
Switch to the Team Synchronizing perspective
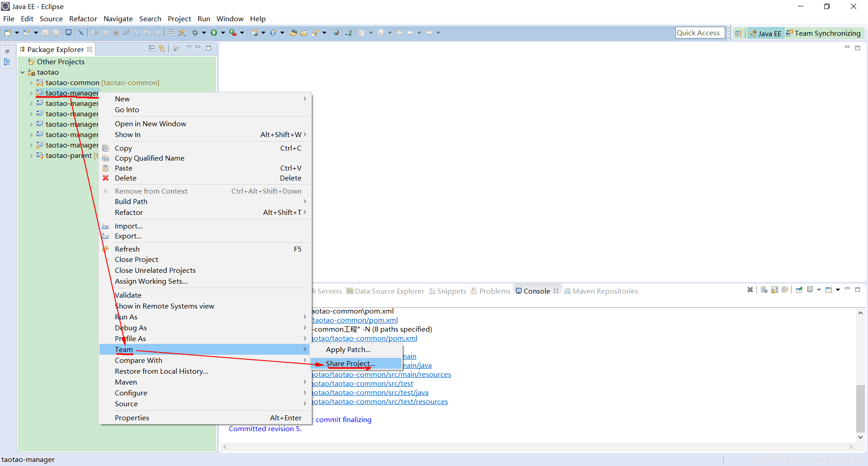pyautogui.click(x=823, y=33)
